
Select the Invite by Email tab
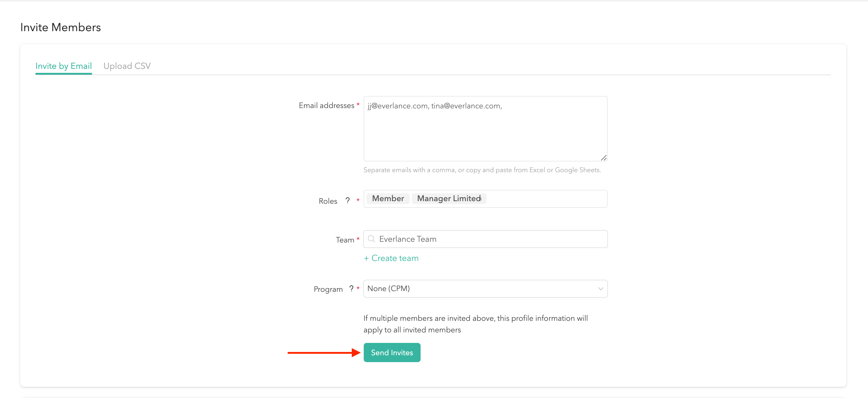pyautogui.click(x=63, y=66)
